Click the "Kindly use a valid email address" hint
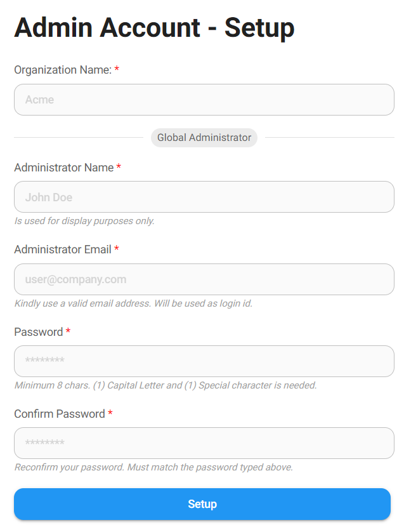Image resolution: width=404 pixels, height=532 pixels. pos(133,303)
